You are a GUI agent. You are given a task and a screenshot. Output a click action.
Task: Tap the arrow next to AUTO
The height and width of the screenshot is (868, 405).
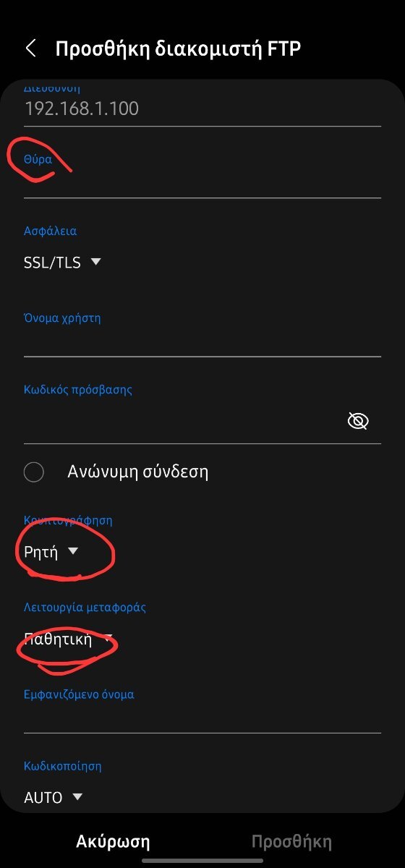pos(78,797)
